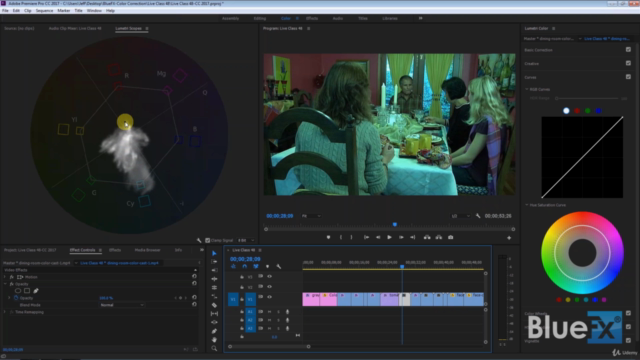This screenshot has height=360, width=640.
Task: Open the Sequence menu
Action: 44,11
